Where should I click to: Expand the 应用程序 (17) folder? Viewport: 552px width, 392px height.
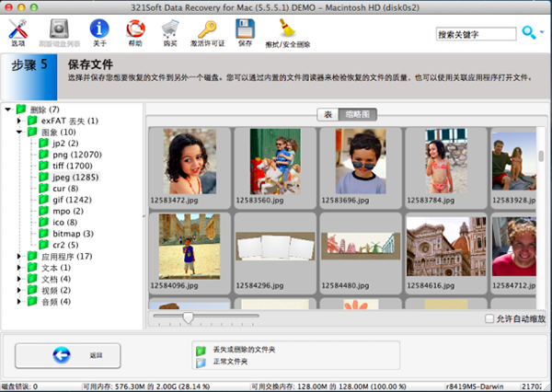tap(19, 257)
